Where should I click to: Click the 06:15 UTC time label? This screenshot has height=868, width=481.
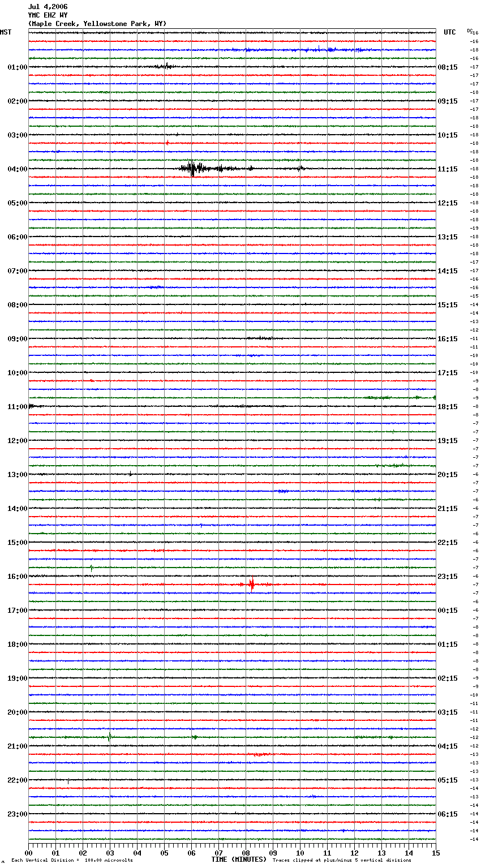448,814
